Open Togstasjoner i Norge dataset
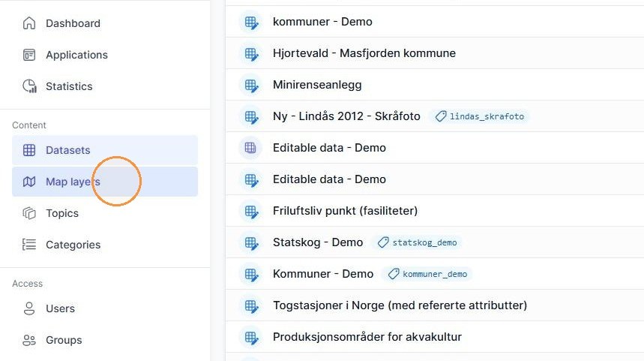The image size is (644, 361). (400, 305)
